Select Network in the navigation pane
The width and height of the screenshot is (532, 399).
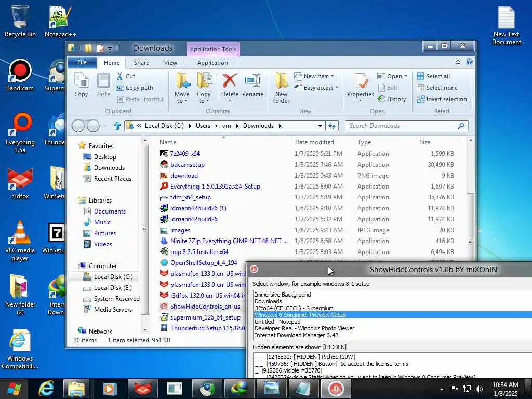(100, 331)
